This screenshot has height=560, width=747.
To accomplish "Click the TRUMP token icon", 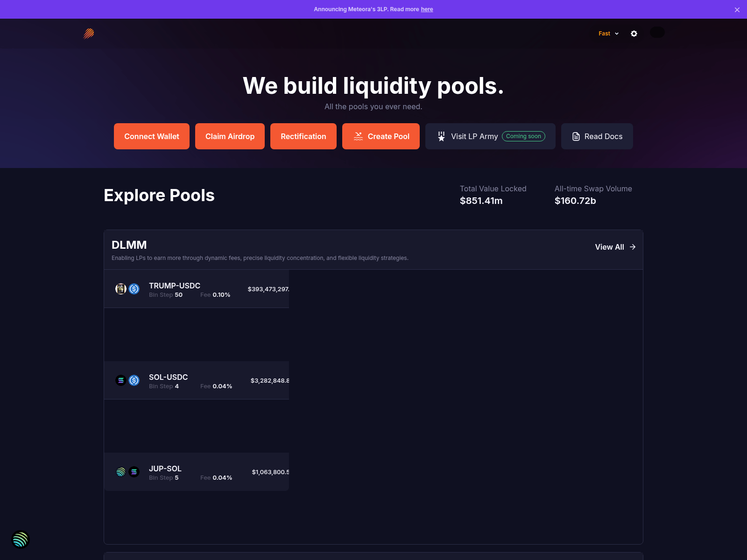I will coord(121,289).
